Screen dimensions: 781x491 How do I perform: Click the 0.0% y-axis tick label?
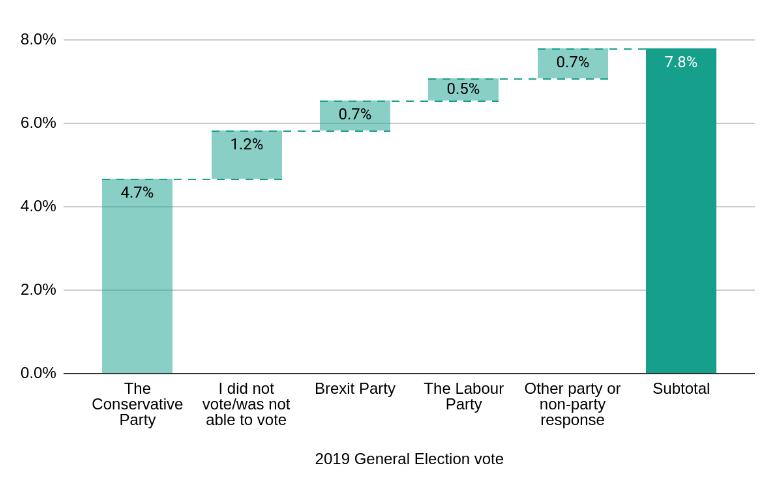[x=38, y=373]
